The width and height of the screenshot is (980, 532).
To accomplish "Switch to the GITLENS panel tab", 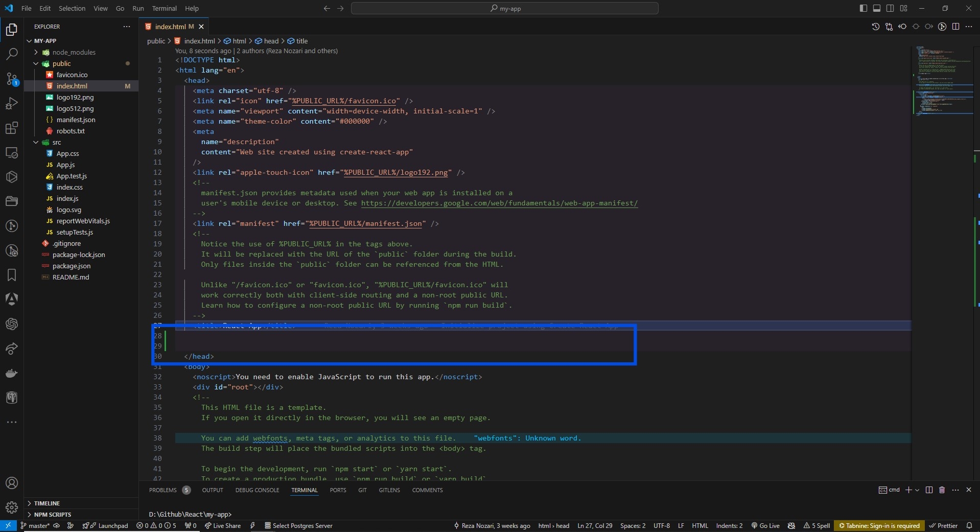I will click(x=389, y=490).
